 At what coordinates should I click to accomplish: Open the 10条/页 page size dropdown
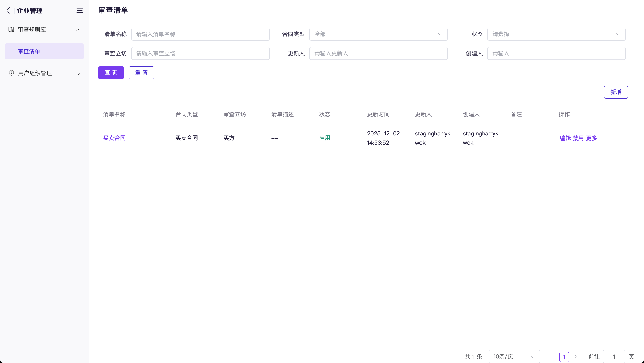coord(514,357)
